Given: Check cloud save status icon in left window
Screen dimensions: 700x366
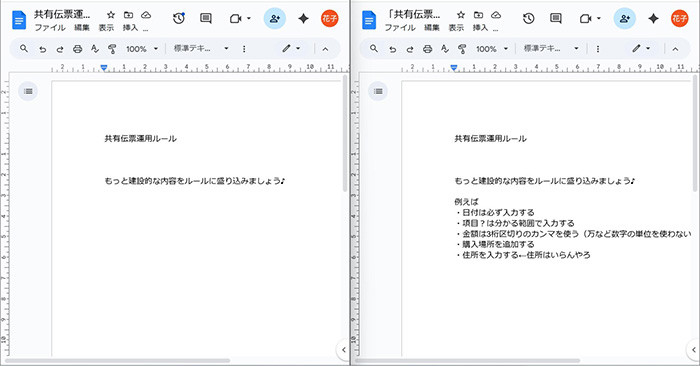Looking at the screenshot, I should pos(146,15).
